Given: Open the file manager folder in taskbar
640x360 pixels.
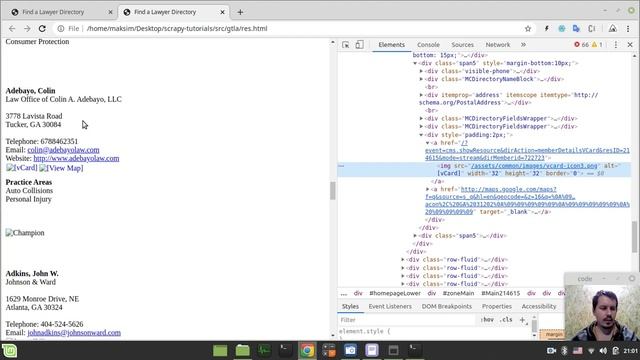Looking at the screenshot, I should coord(242,351).
